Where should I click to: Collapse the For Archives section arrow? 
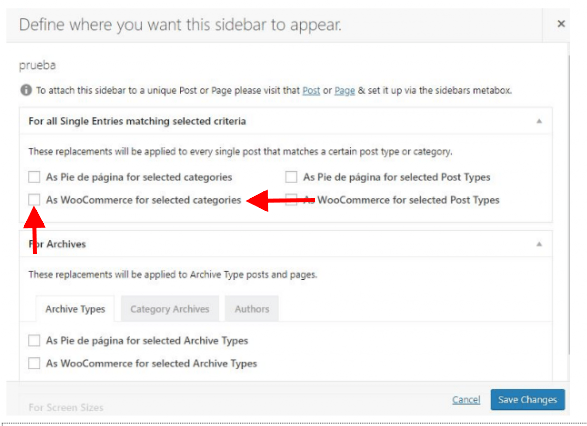point(539,244)
